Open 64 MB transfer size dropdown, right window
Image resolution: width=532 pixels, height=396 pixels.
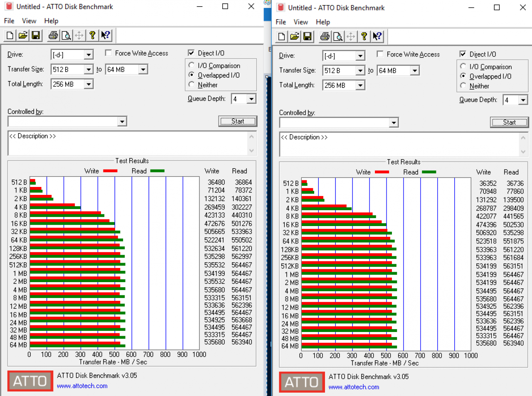click(x=415, y=71)
